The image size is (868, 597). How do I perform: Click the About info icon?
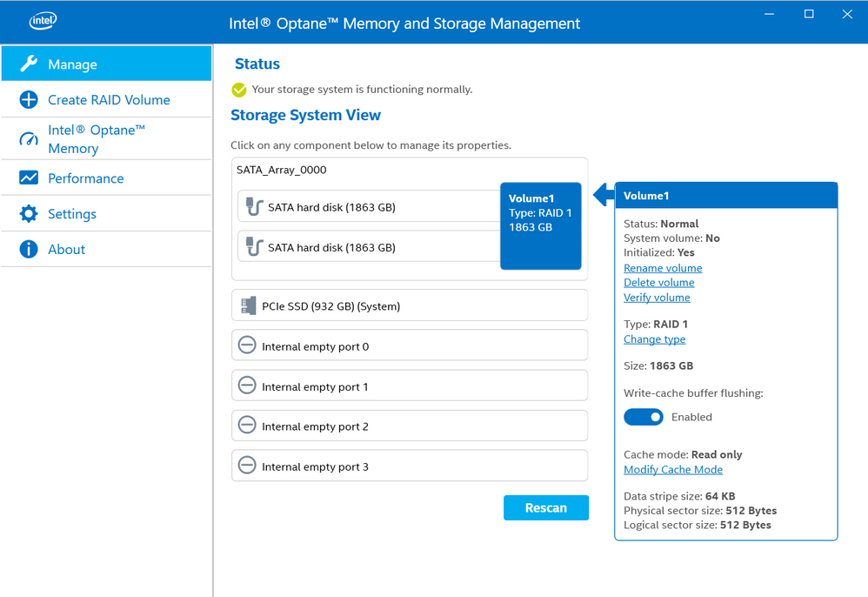29,249
